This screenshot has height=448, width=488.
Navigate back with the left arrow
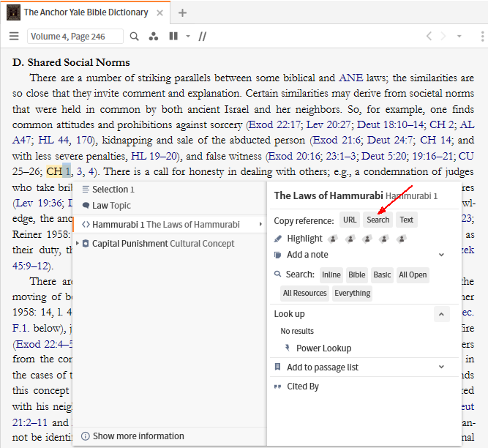tap(429, 37)
